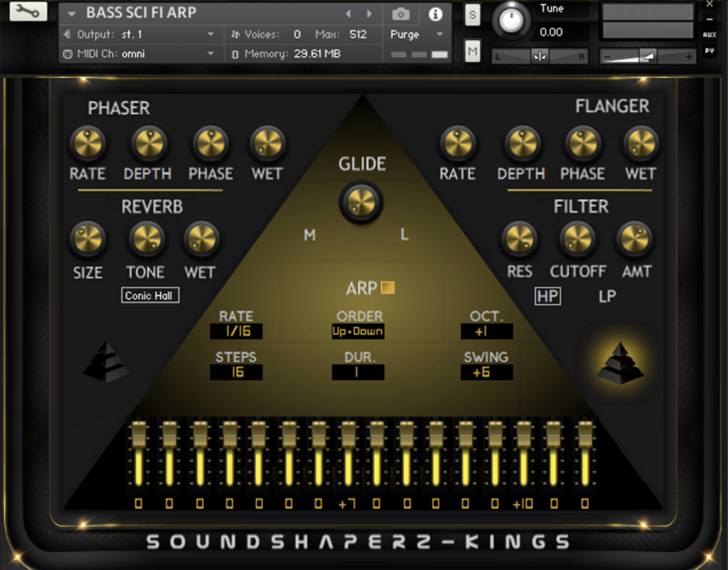The height and width of the screenshot is (570, 728).
Task: Switch the filter to HP mode
Action: coord(548,296)
